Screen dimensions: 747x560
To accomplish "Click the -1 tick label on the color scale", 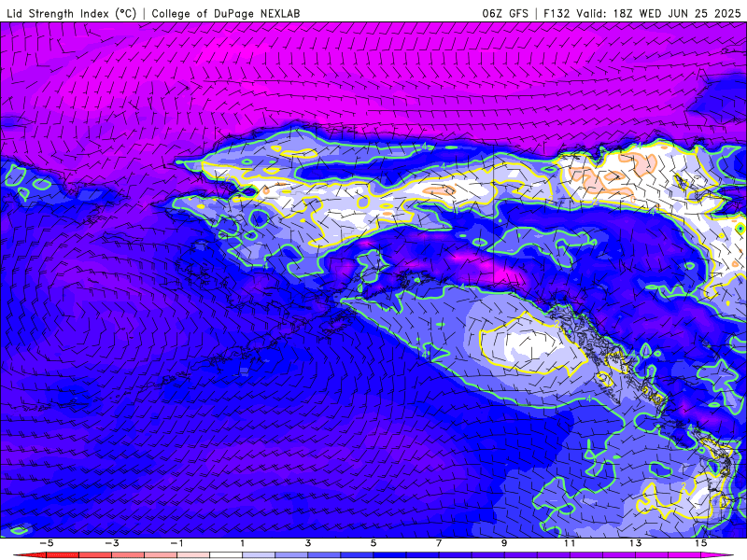I will [176, 543].
